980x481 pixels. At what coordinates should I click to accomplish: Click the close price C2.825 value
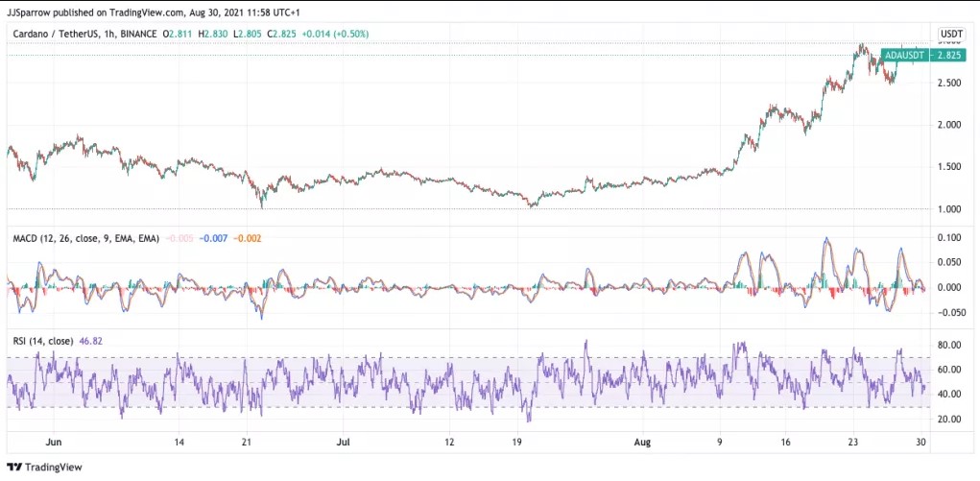tap(282, 34)
